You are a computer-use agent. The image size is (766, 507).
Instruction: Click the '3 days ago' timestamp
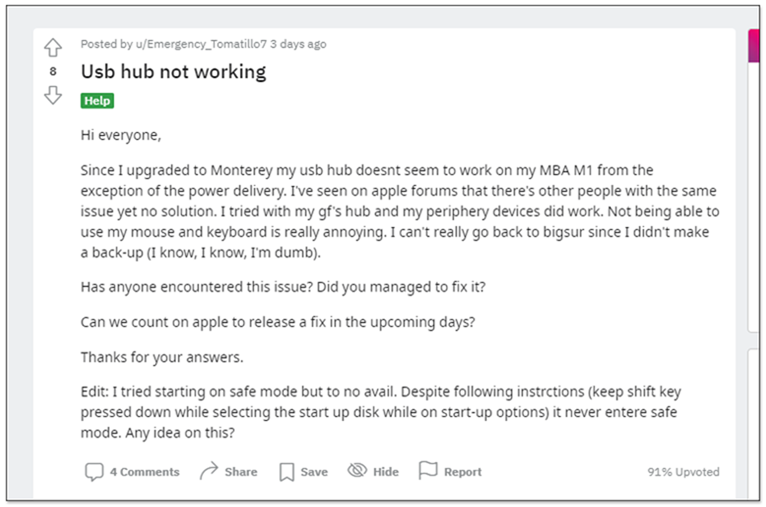298,44
